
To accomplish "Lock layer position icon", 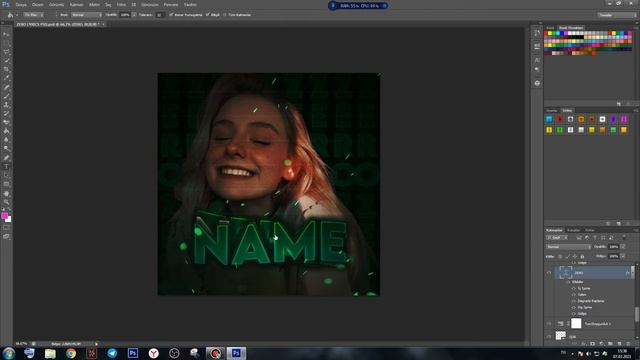I will point(575,256).
